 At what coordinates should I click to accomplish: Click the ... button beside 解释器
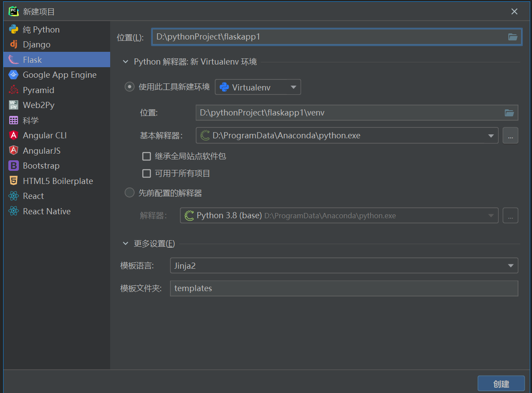click(x=510, y=216)
